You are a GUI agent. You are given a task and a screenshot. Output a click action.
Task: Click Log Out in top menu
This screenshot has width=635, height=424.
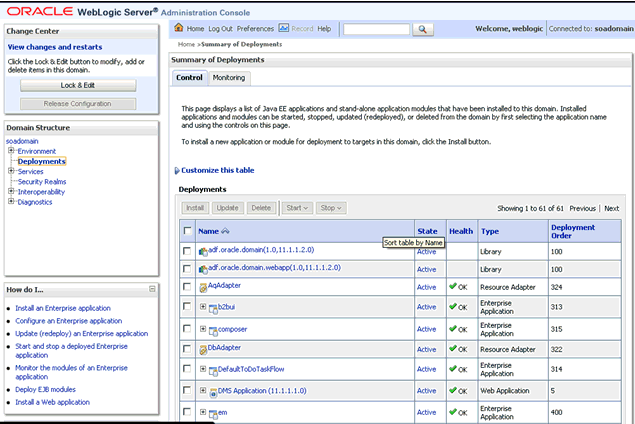click(x=220, y=29)
